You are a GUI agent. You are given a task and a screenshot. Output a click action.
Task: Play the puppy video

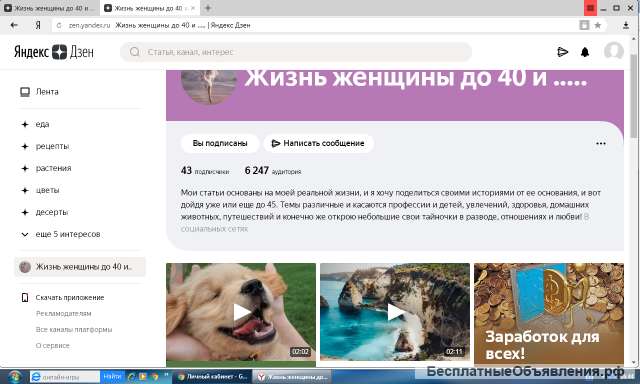tap(241, 312)
